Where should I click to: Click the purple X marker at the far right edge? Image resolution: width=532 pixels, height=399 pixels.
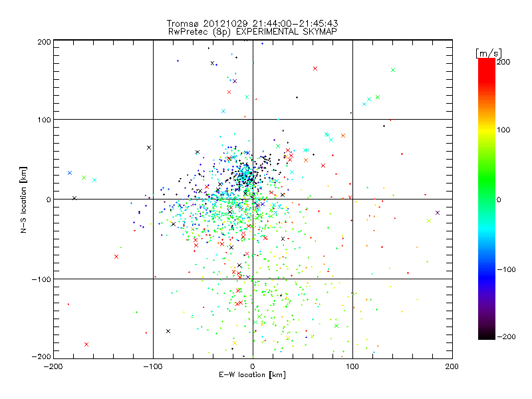pyautogui.click(x=438, y=213)
